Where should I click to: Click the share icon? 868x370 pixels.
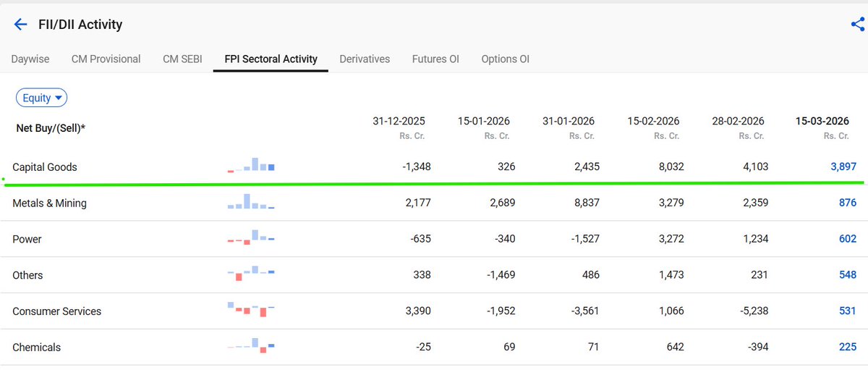pyautogui.click(x=858, y=25)
